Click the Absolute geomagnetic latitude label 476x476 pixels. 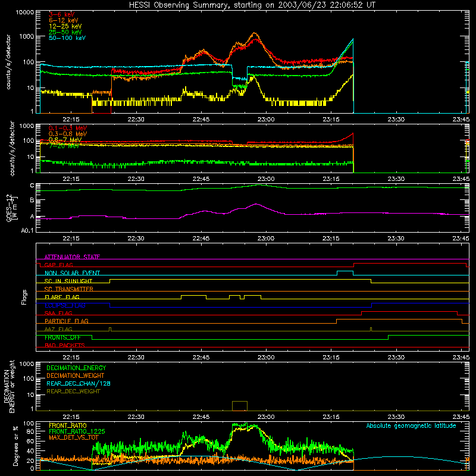411,425
